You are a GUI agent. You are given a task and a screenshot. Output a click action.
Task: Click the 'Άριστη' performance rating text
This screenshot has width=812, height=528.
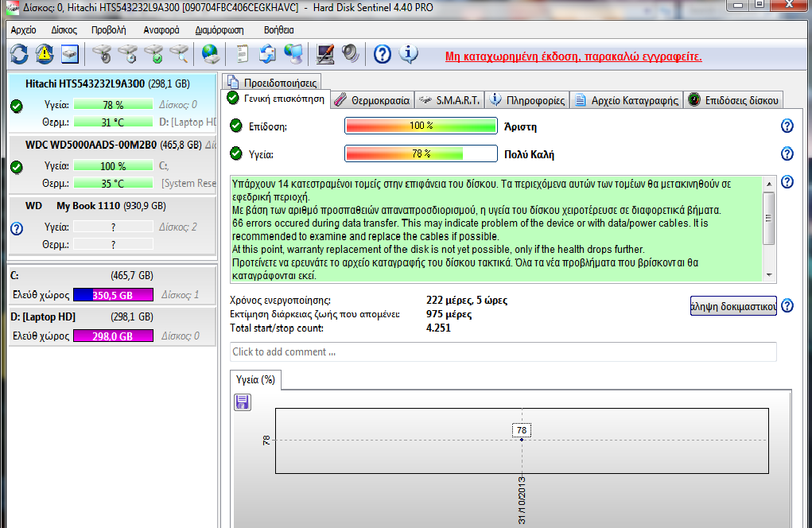(520, 126)
